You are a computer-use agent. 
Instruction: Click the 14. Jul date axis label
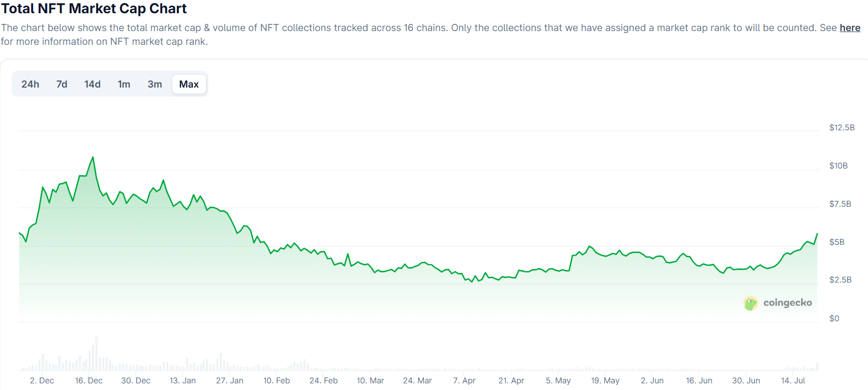pyautogui.click(x=793, y=381)
